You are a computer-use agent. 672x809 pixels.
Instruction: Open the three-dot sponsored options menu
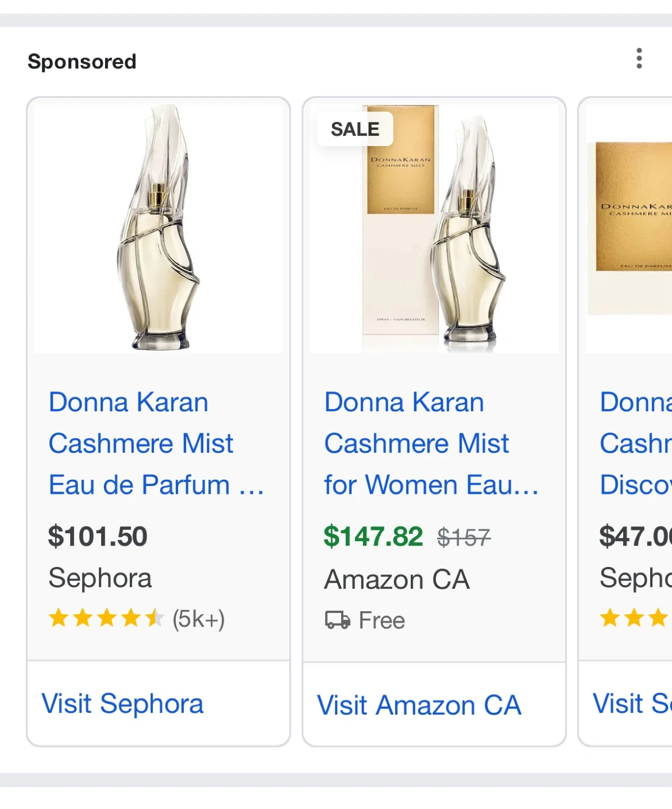pos(639,58)
